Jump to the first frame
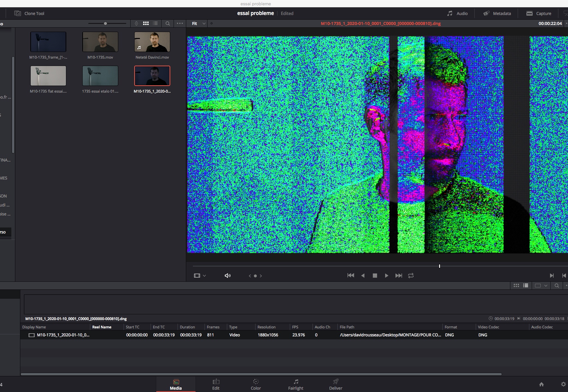 pos(351,275)
